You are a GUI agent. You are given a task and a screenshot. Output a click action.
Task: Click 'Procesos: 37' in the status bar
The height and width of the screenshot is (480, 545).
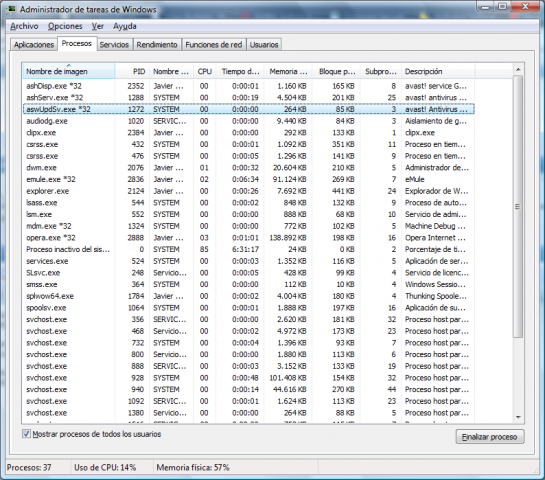click(x=29, y=468)
